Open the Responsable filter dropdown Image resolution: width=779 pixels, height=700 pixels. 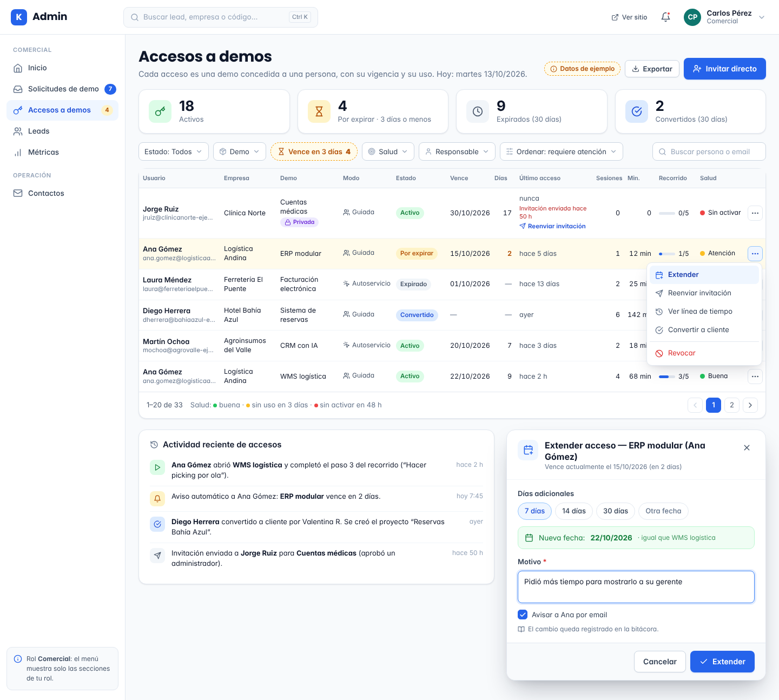coord(457,151)
